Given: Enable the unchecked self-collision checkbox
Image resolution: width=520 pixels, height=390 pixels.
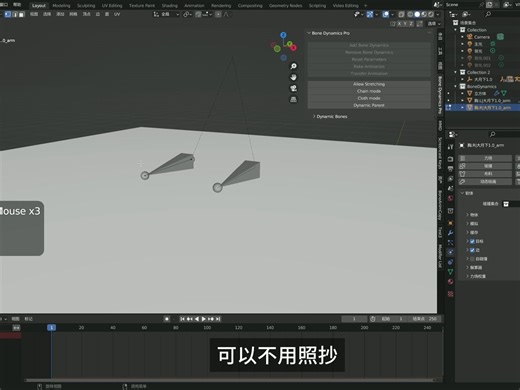Looking at the screenshot, I should (472, 259).
